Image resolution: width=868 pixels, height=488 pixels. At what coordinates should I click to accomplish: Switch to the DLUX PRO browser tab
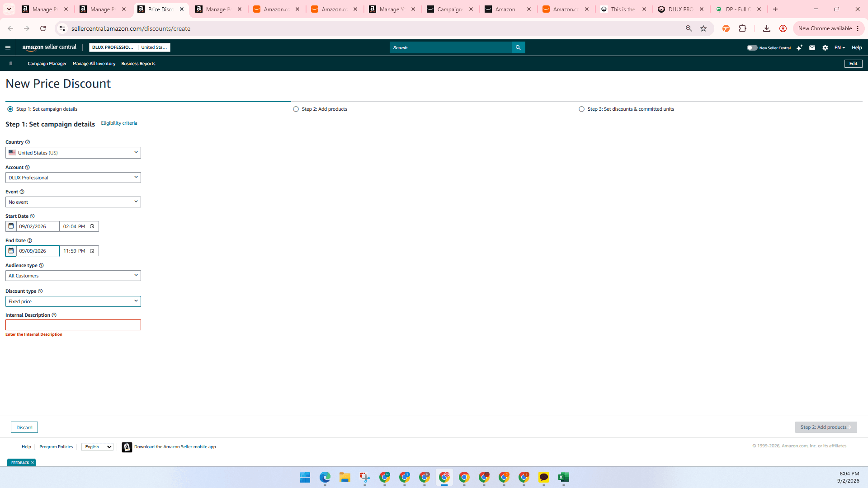coord(681,9)
